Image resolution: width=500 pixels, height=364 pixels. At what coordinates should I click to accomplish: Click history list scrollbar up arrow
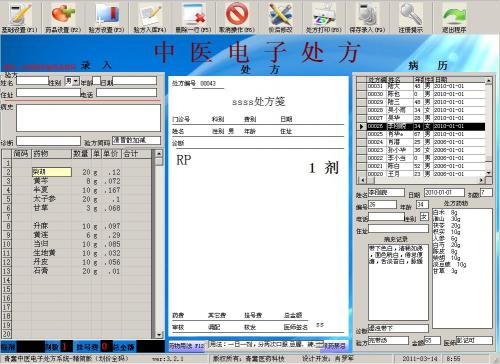(489, 80)
